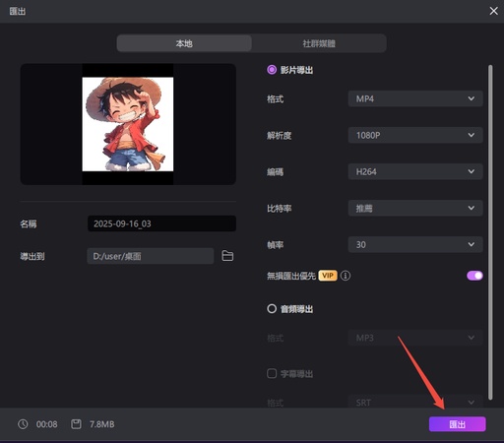Click the file size disk icon

[76, 424]
